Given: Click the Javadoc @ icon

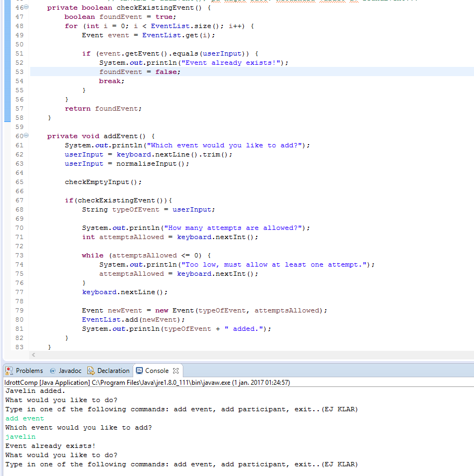Looking at the screenshot, I should [52, 371].
